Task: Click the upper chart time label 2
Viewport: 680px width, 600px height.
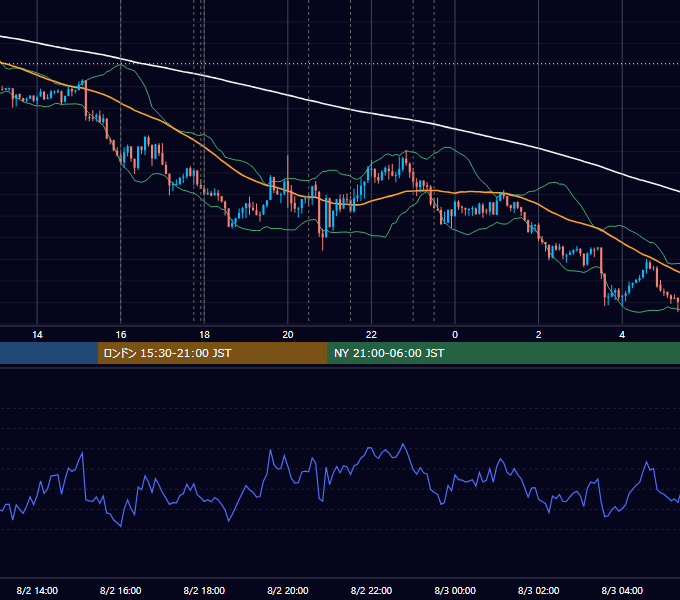Action: (539, 335)
